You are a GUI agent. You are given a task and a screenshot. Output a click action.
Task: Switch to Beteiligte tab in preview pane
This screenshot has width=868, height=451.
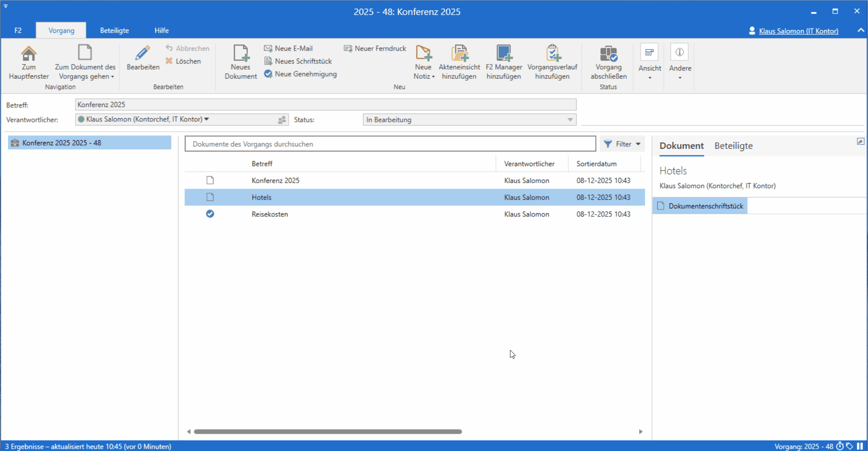tap(733, 146)
